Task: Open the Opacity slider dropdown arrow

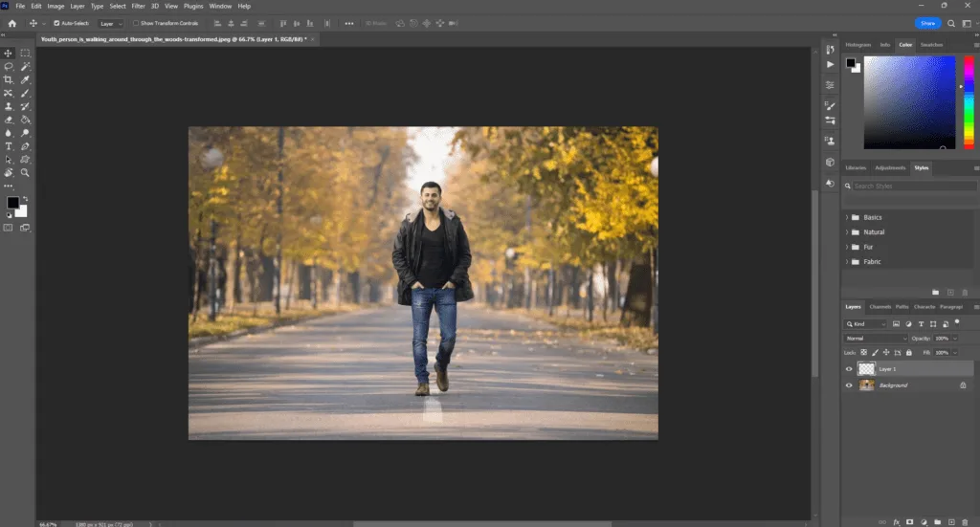Action: point(955,339)
